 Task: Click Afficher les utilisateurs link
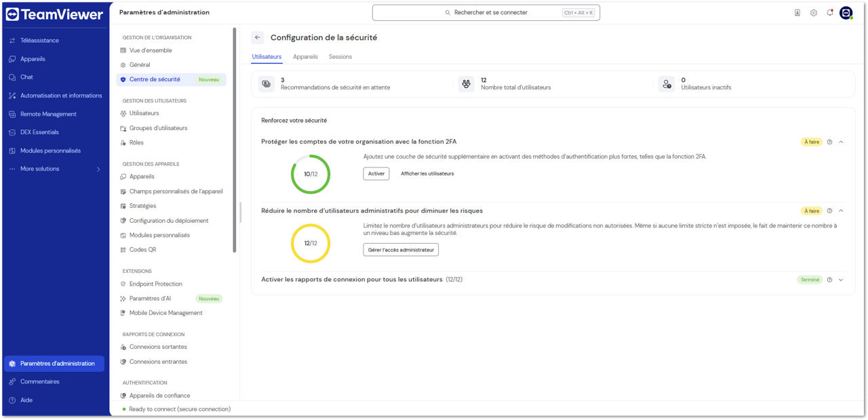coord(427,173)
